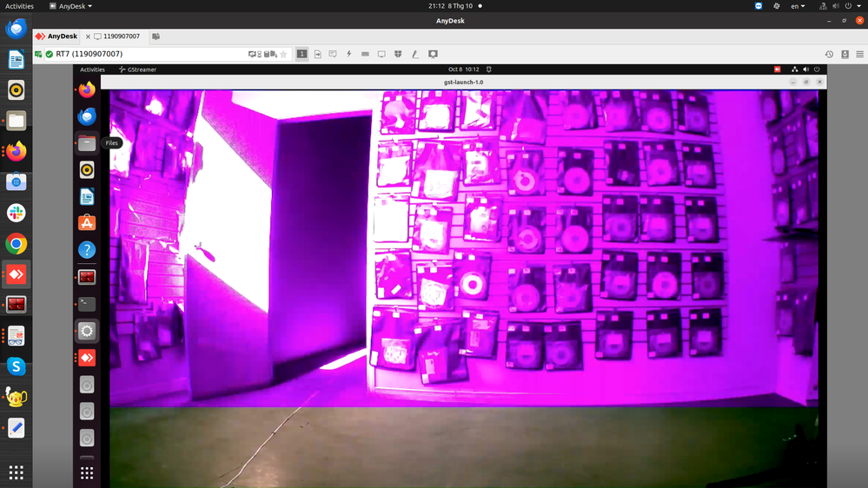Select monitor 1 in AnyDesk toolbar

coord(301,54)
